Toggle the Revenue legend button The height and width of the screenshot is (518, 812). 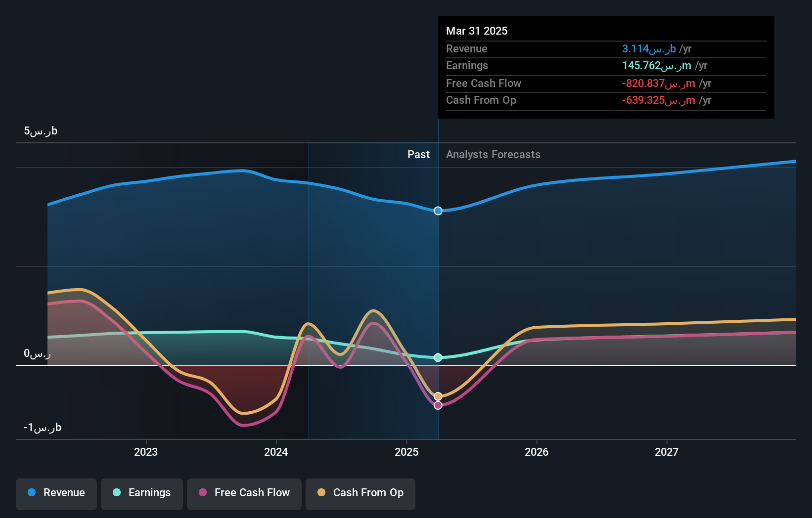click(56, 494)
